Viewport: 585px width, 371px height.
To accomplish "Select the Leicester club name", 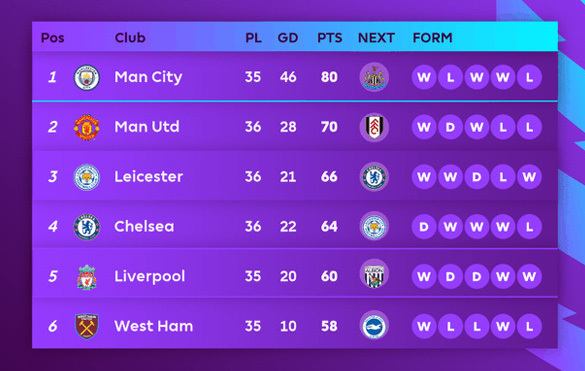I will [148, 177].
